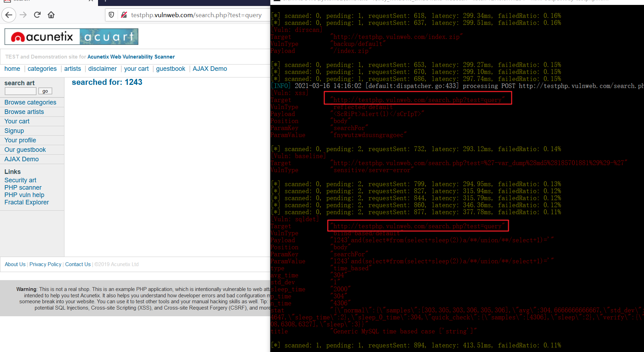
Task: Open Your cart sidebar link
Action: pos(17,121)
